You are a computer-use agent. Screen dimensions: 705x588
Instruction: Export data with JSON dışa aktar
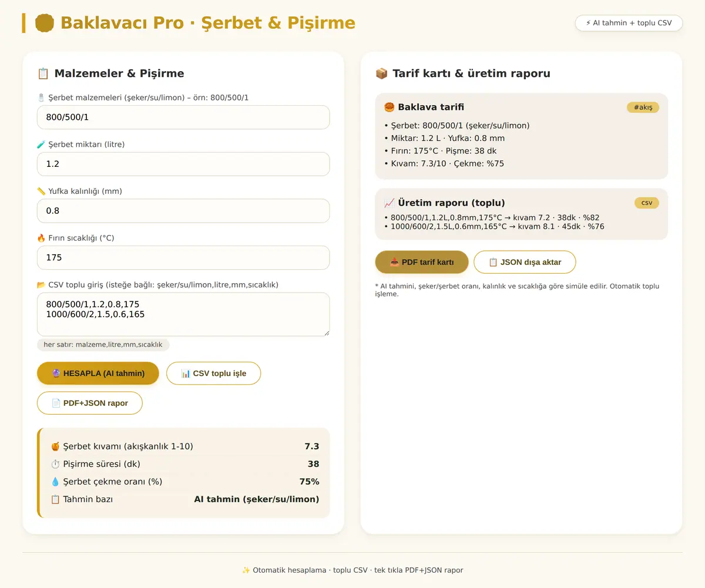coord(525,262)
